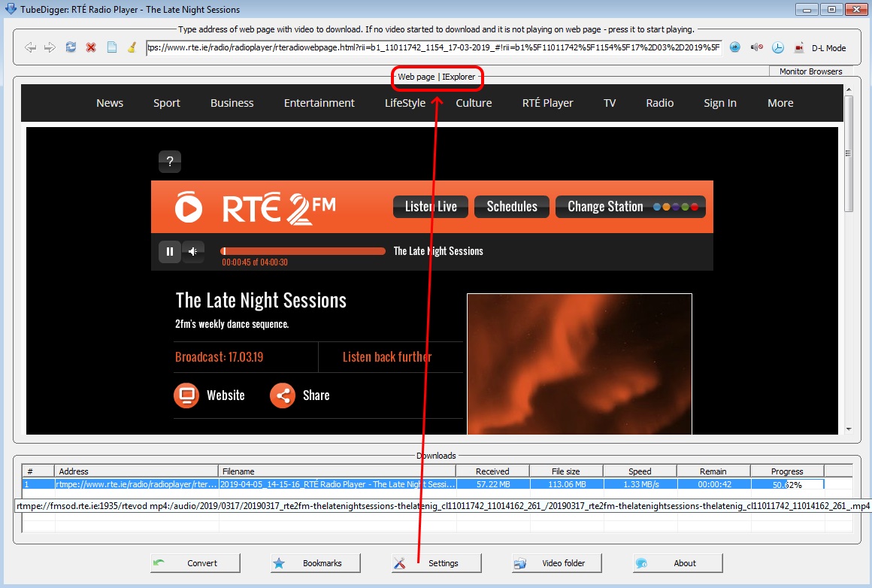Go to RTÉ Player
The width and height of the screenshot is (872, 588).
[x=548, y=103]
